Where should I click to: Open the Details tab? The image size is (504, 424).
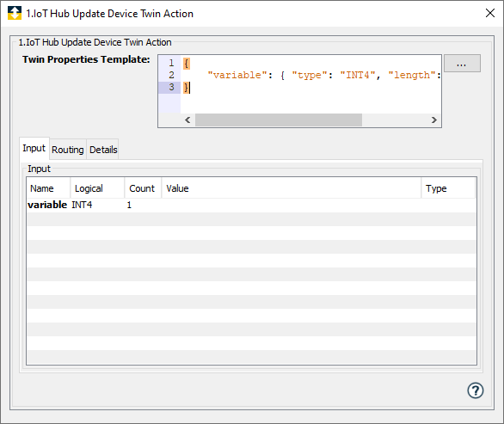(x=103, y=150)
